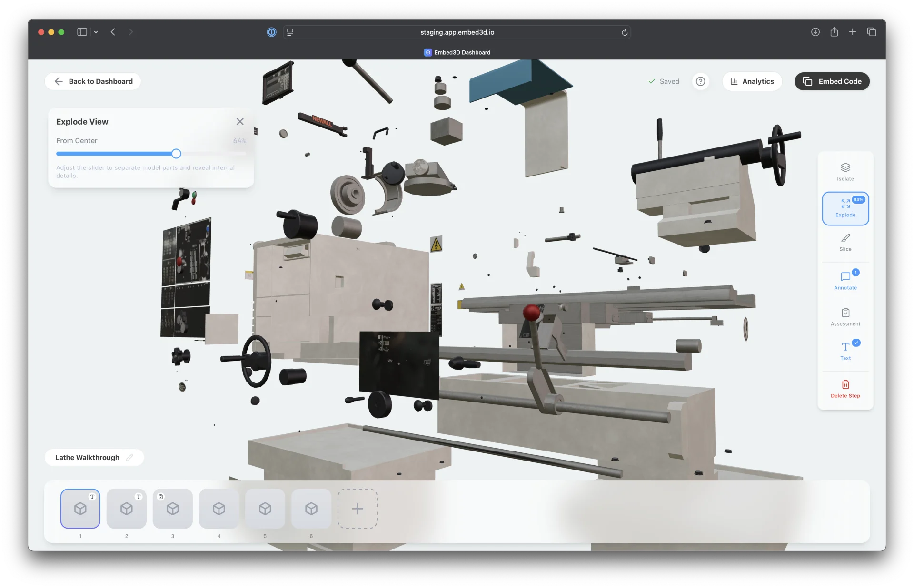Select the Isolate tool

(x=845, y=171)
